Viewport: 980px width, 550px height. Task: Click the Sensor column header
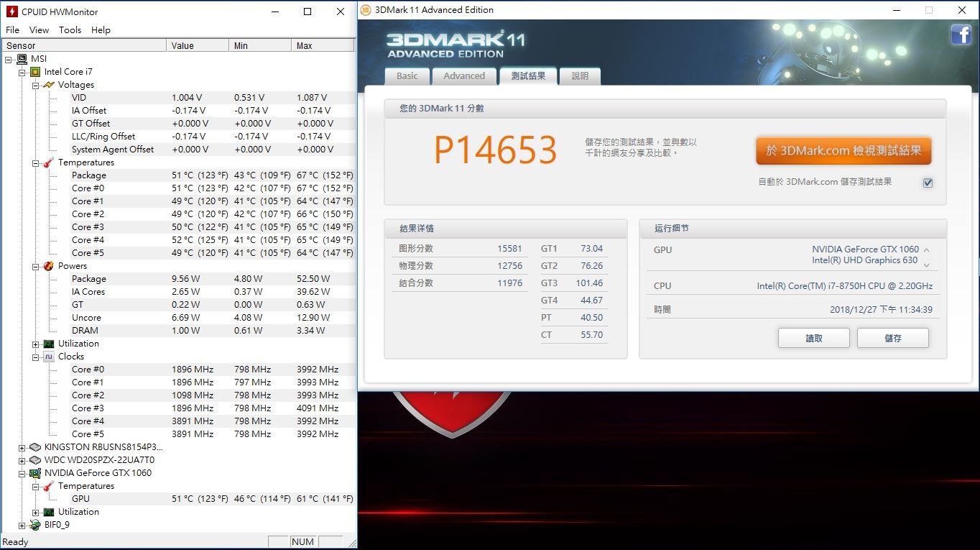click(x=84, y=45)
